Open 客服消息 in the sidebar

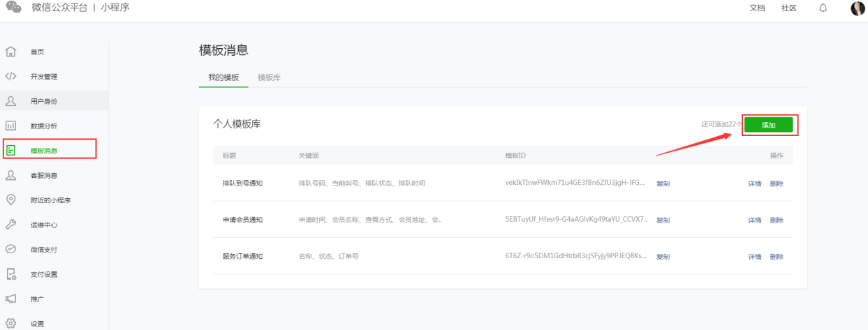click(43, 175)
